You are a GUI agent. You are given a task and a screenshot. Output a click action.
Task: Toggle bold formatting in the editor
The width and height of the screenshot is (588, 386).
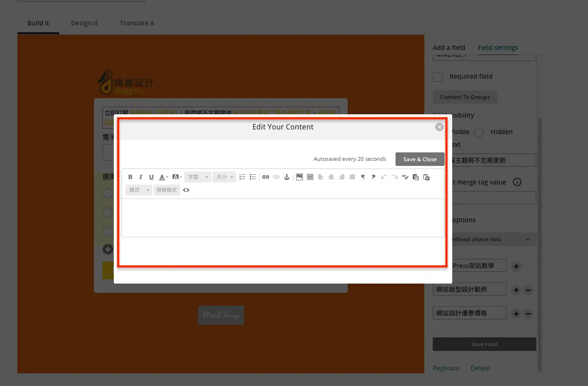130,177
